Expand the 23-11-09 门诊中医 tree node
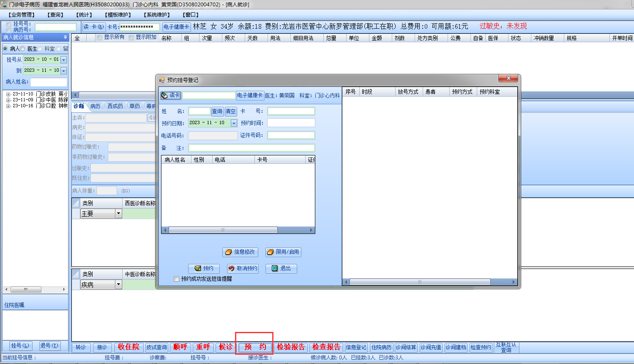 (8, 100)
